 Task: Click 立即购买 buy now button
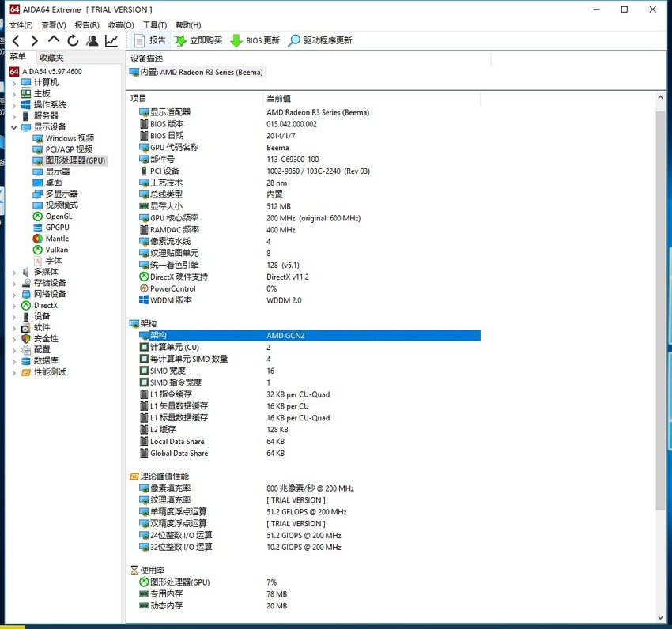(x=198, y=41)
